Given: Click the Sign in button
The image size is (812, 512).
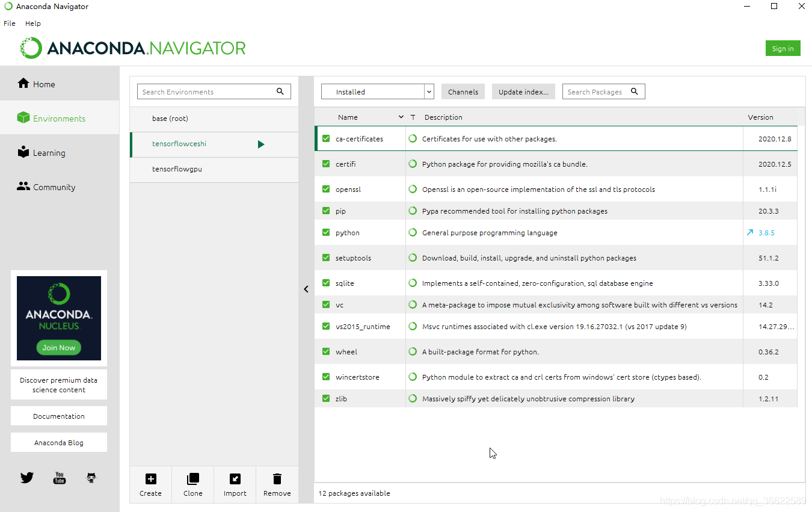Looking at the screenshot, I should click(783, 49).
